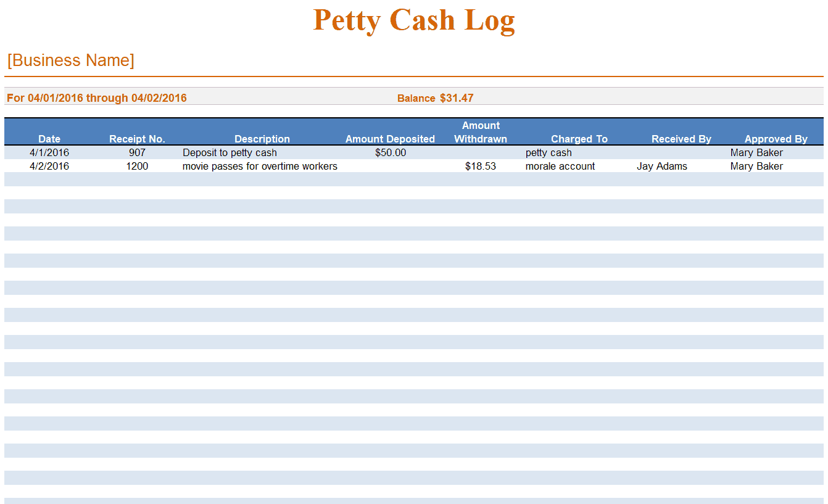
Task: Select the Receipt No. column header
Action: click(137, 139)
